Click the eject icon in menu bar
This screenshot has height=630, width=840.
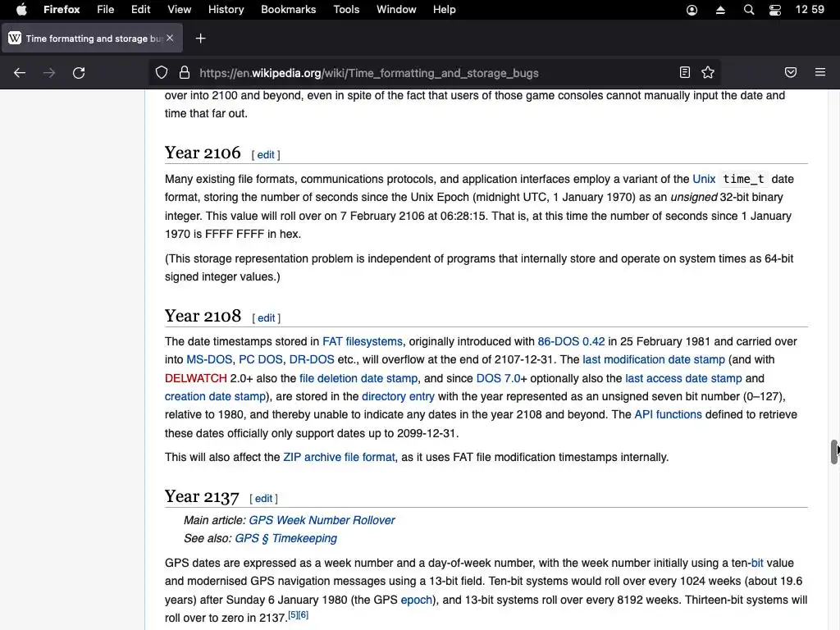tap(720, 10)
